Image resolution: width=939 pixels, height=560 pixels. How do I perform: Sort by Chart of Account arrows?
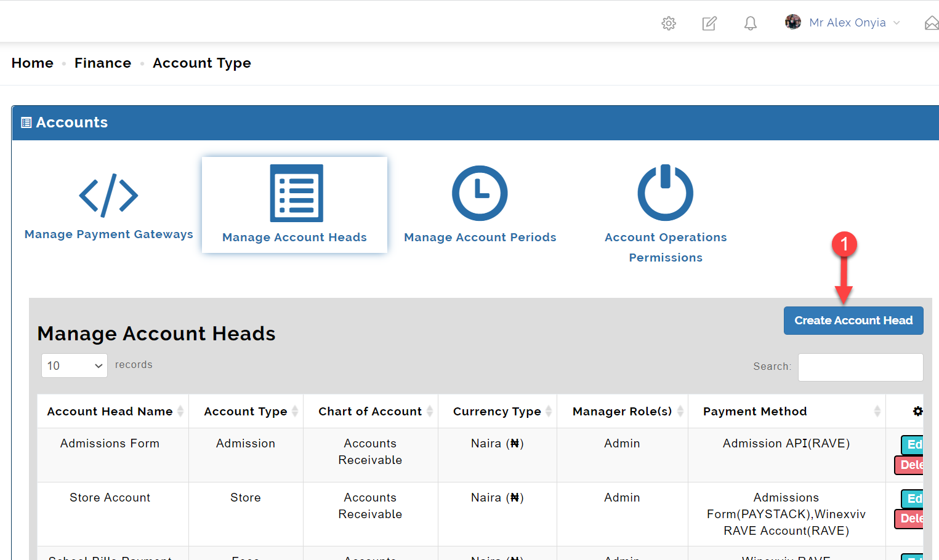point(430,411)
